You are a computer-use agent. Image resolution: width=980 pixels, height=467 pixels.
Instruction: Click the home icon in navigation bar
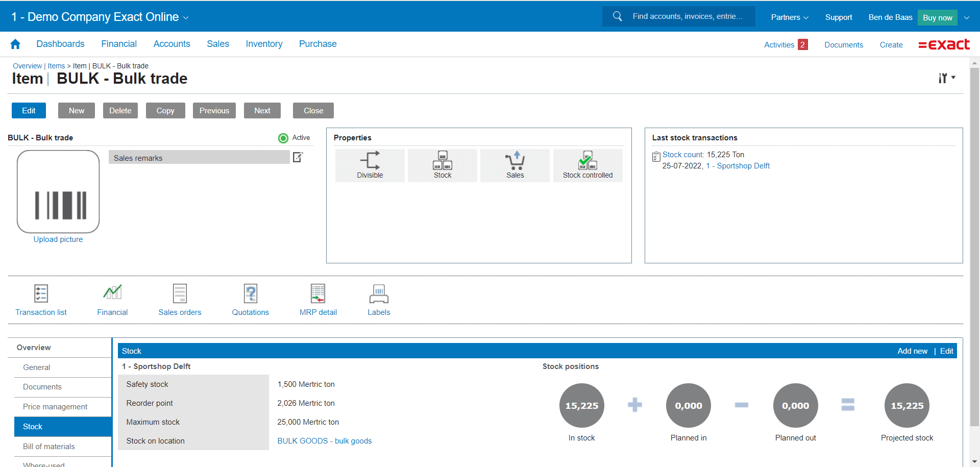pyautogui.click(x=15, y=44)
